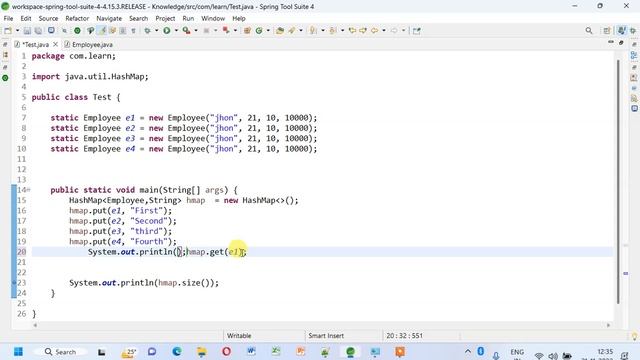Show hidden system tray icons
Viewport: 640px width, 360px height.
[468, 351]
